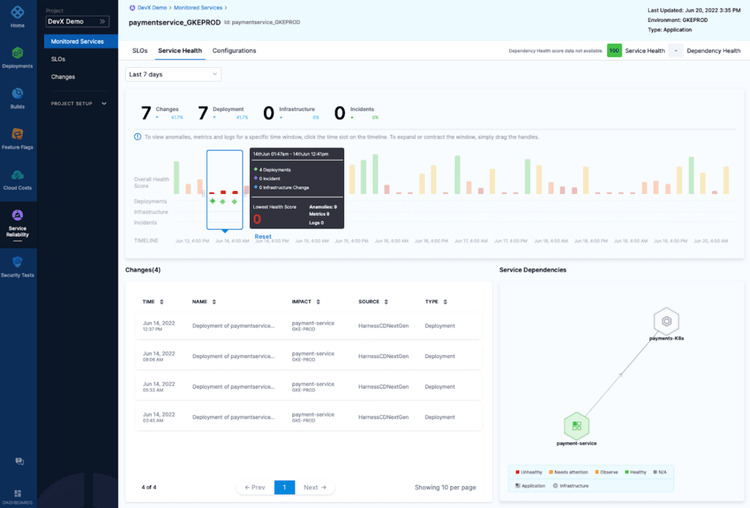
Task: Click the Needs attention legend entry
Action: point(568,472)
